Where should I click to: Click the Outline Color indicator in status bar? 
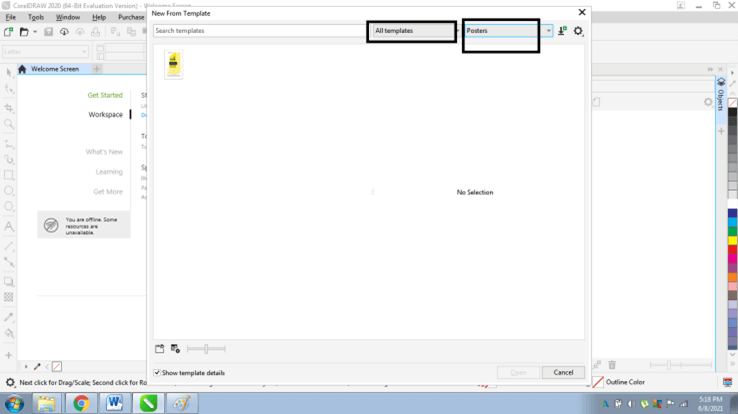pos(619,382)
